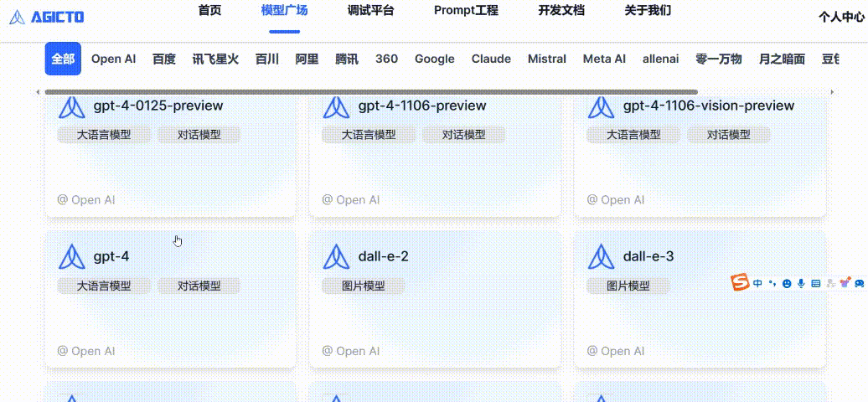868x402 pixels.
Task: Open 调试平台 navigation item
Action: point(371,11)
